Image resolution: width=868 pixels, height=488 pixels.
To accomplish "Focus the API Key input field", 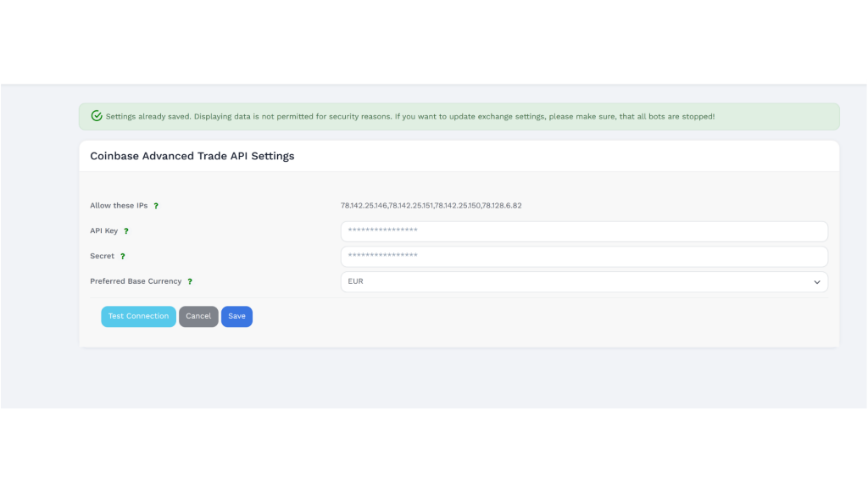I will tap(584, 231).
